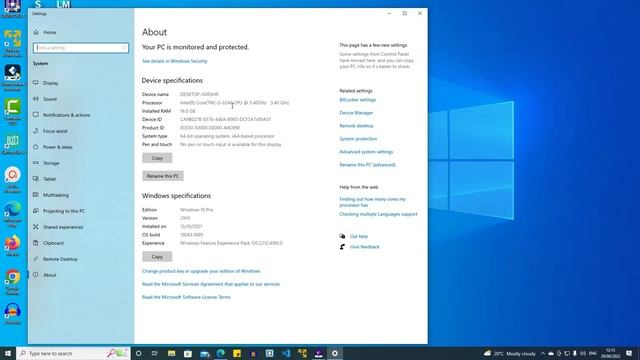Image resolution: width=640 pixels, height=360 pixels.
Task: Focus the Find a setting search box
Action: 81,48
